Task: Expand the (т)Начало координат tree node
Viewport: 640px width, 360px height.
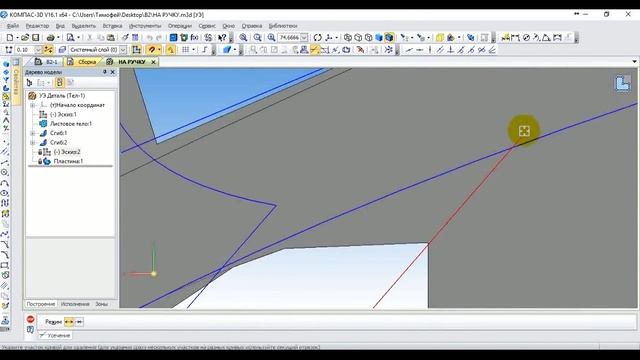Action: (33, 105)
